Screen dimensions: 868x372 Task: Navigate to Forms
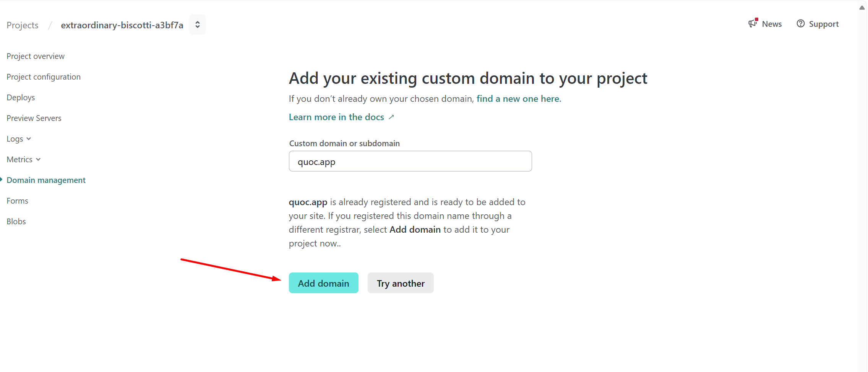(17, 201)
